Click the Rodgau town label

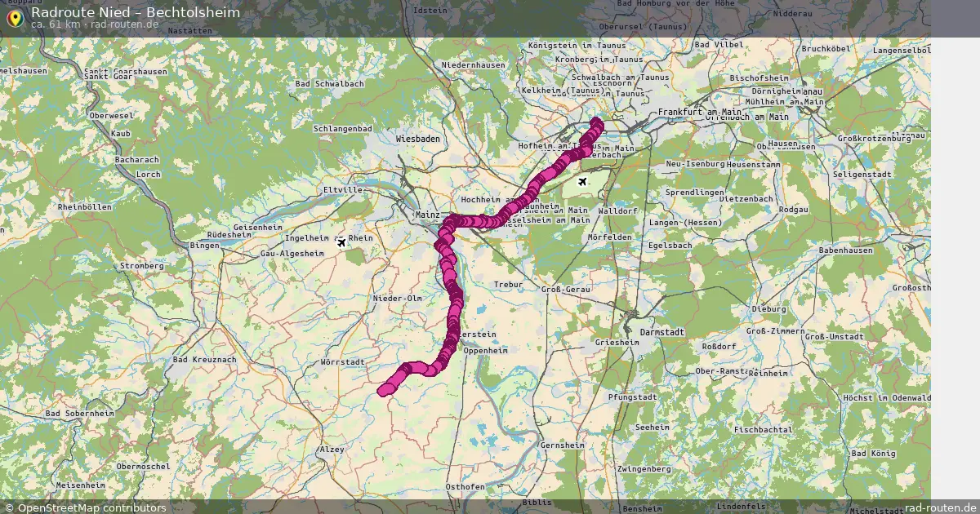[x=795, y=209]
